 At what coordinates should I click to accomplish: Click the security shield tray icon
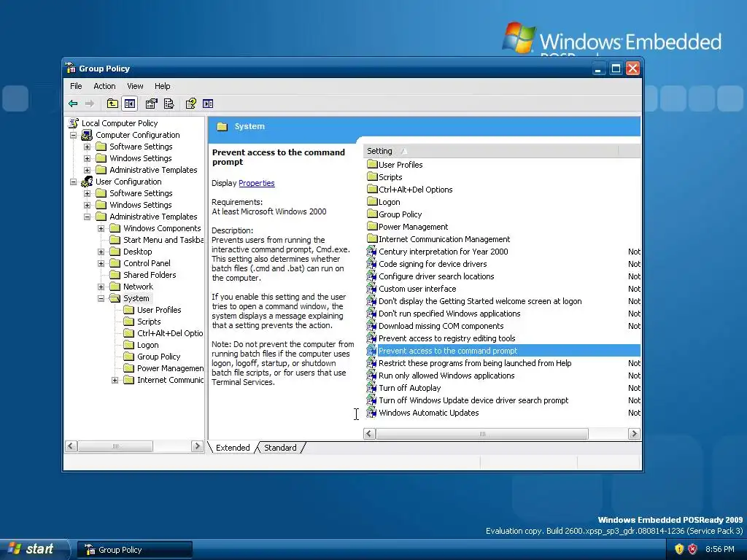(x=679, y=549)
